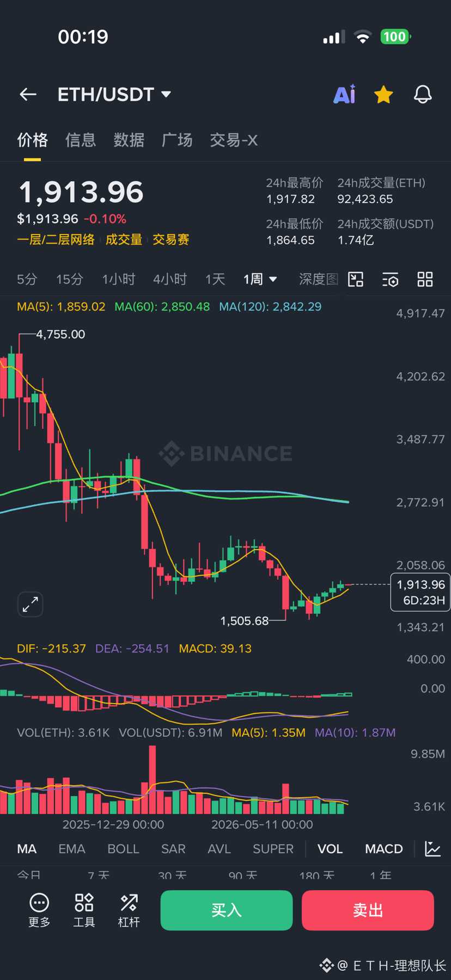Expand the ETH/USDT pair selector
The height and width of the screenshot is (980, 451).
tap(114, 94)
